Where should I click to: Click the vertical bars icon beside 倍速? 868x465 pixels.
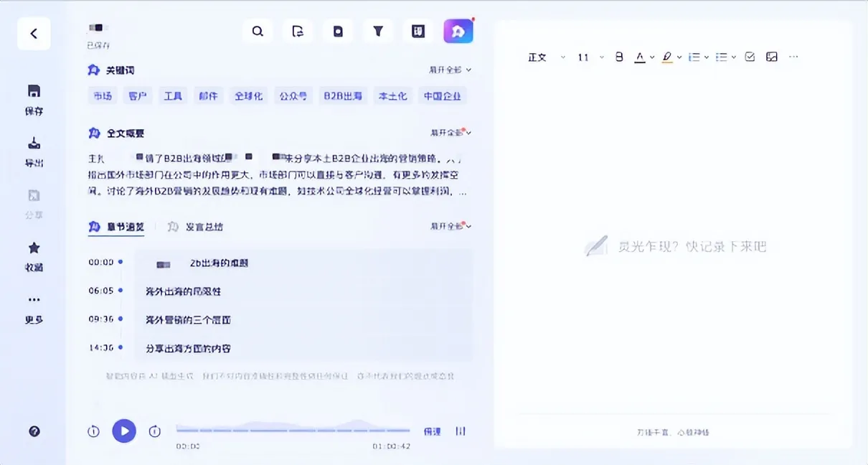(x=461, y=431)
